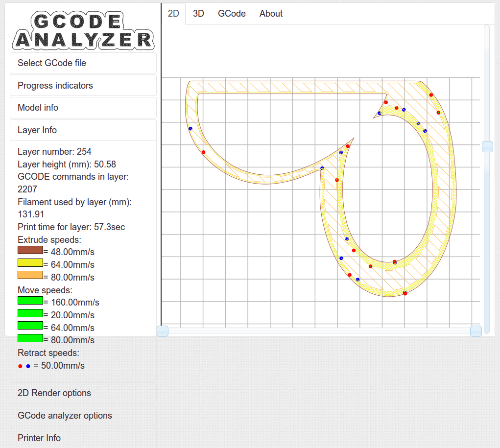
Task: Select the 2D tab
Action: tap(173, 14)
